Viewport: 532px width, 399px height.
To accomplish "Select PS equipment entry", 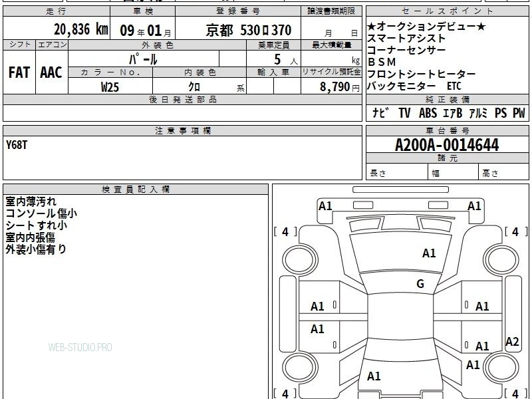I will [501, 112].
